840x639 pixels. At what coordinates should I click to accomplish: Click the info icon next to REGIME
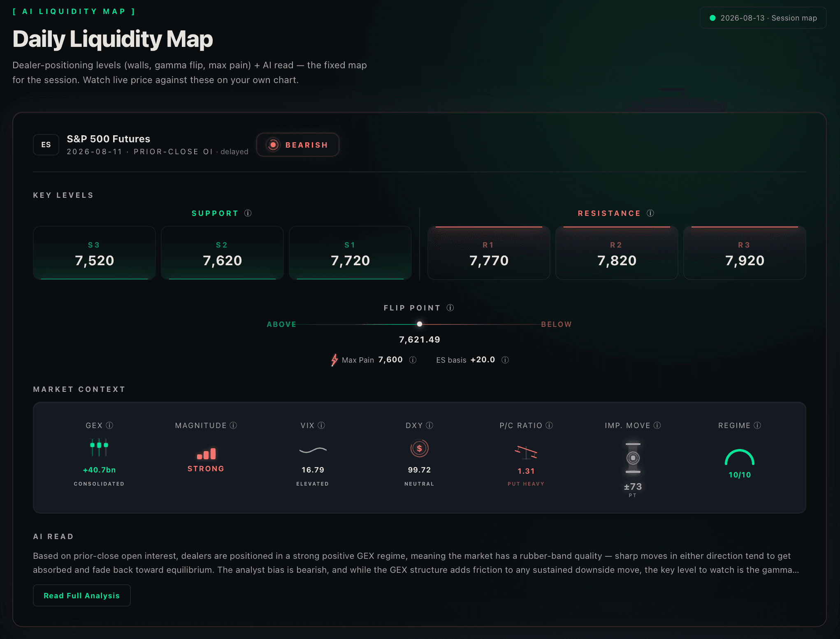(x=757, y=425)
